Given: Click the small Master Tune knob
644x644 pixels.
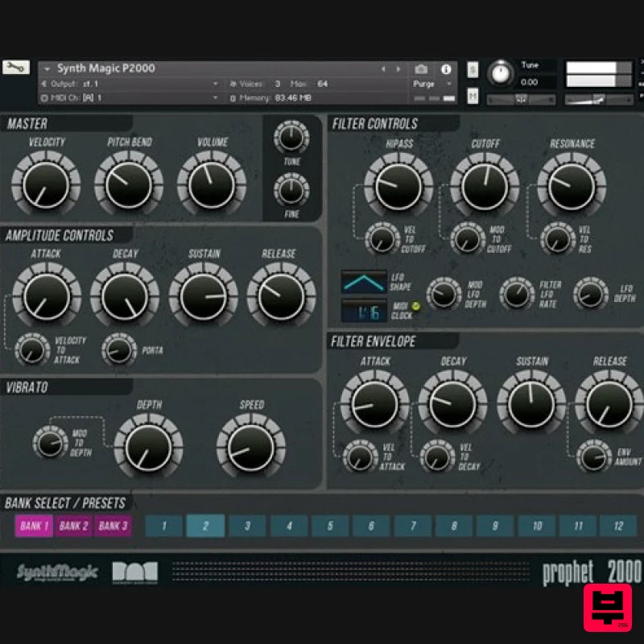Looking at the screenshot, I should [x=291, y=137].
